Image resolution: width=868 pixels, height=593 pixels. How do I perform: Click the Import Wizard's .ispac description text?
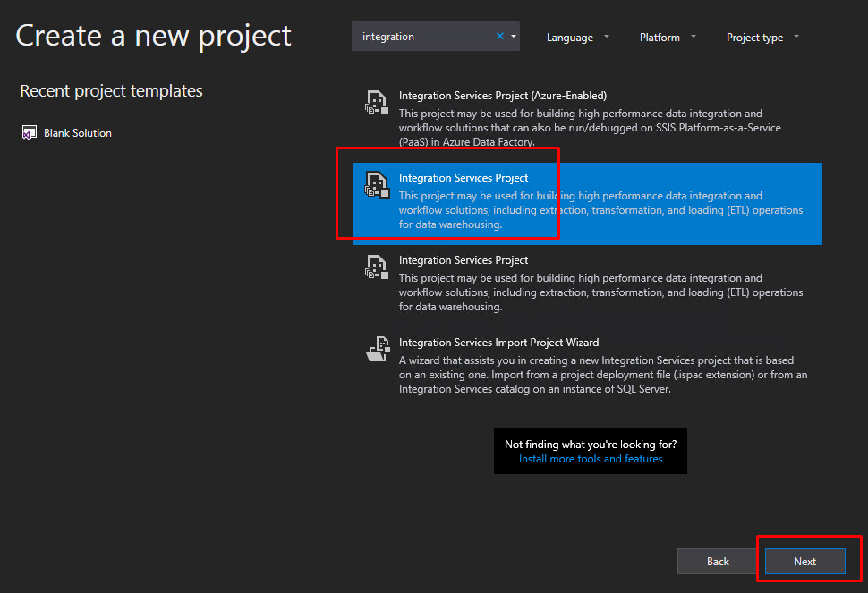click(603, 375)
